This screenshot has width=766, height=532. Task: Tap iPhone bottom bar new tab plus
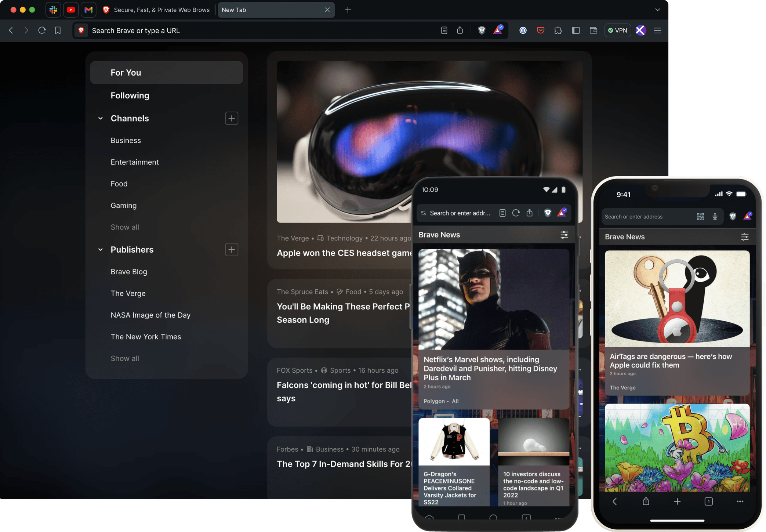(x=677, y=501)
